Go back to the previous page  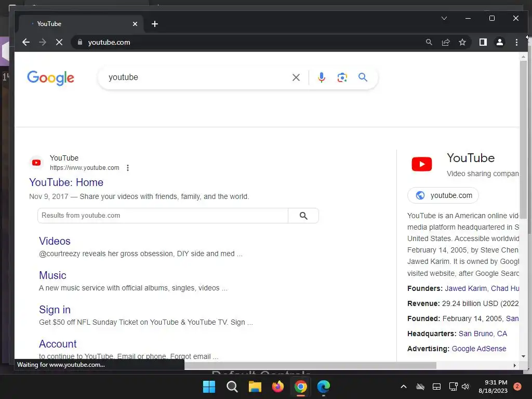(26, 42)
